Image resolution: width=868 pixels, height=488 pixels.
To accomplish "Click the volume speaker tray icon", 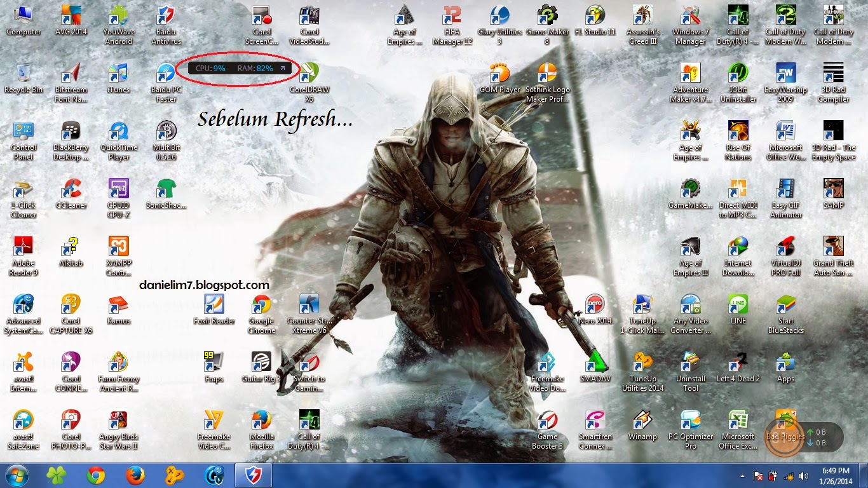I will (x=805, y=475).
